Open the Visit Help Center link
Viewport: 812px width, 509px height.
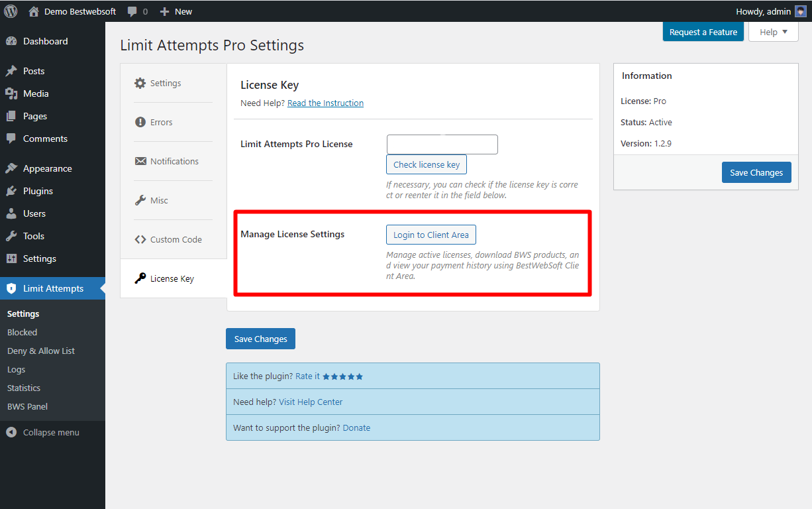click(311, 402)
